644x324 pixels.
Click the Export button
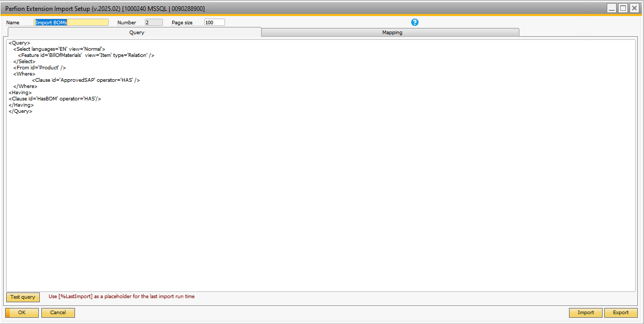click(621, 313)
